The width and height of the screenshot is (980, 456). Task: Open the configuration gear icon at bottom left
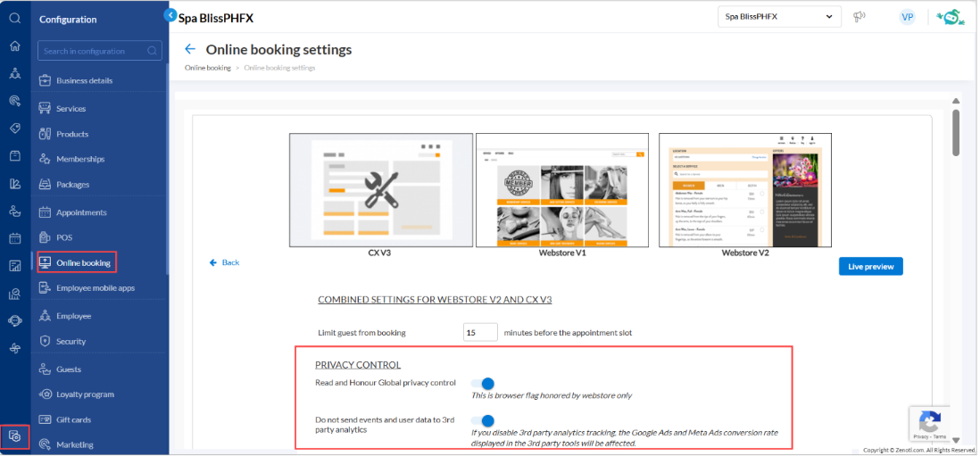click(16, 436)
